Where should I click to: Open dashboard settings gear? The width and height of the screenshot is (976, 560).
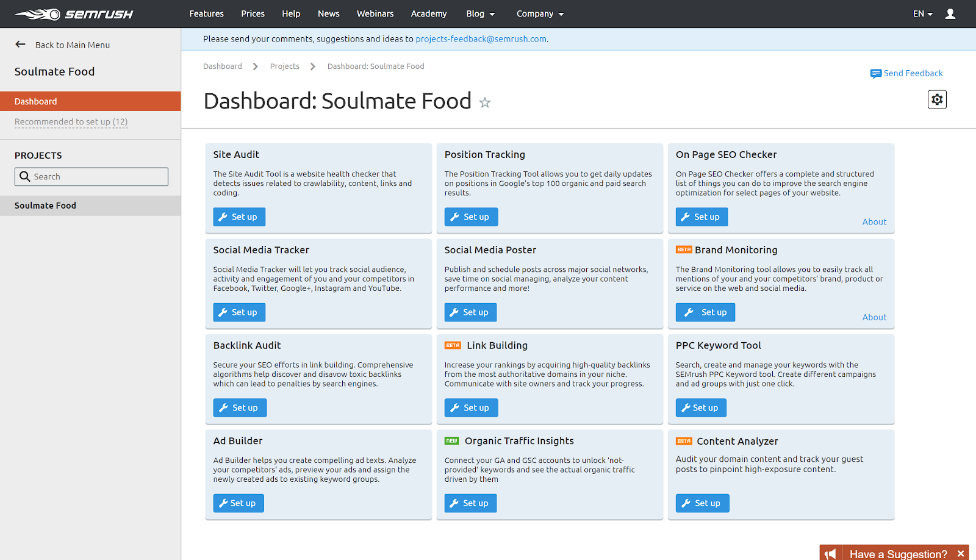pos(937,99)
